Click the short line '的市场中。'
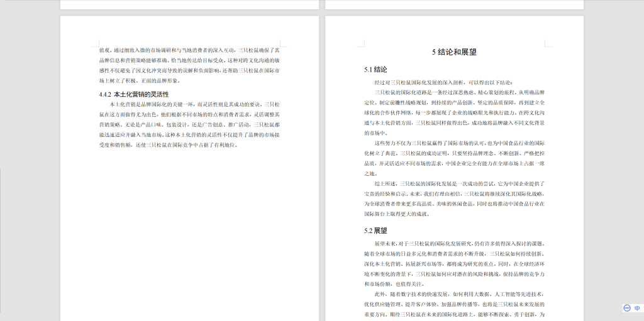The width and height of the screenshot is (644, 321). click(x=376, y=133)
